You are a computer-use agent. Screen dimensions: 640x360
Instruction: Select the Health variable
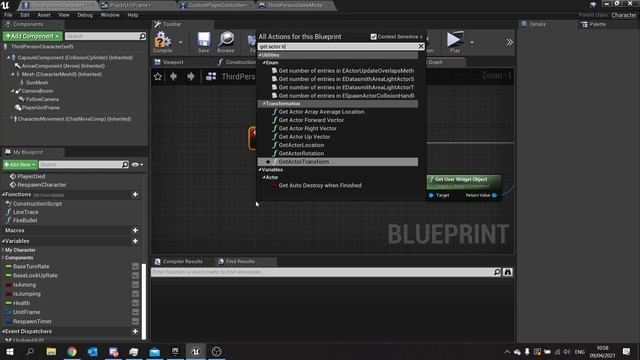tap(21, 303)
